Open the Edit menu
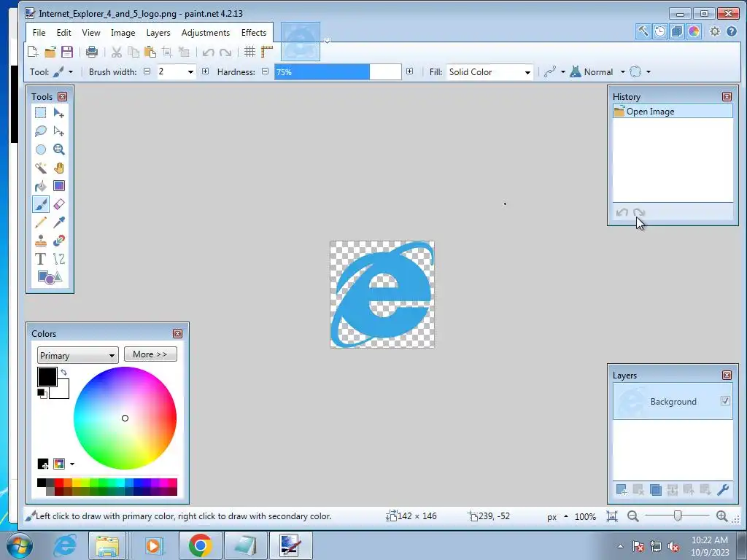 click(x=64, y=33)
